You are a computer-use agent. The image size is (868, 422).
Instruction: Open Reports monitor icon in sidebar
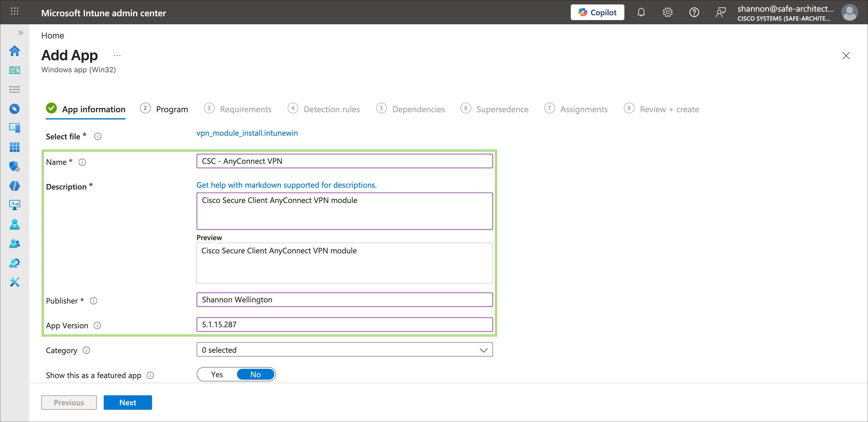coord(14,205)
